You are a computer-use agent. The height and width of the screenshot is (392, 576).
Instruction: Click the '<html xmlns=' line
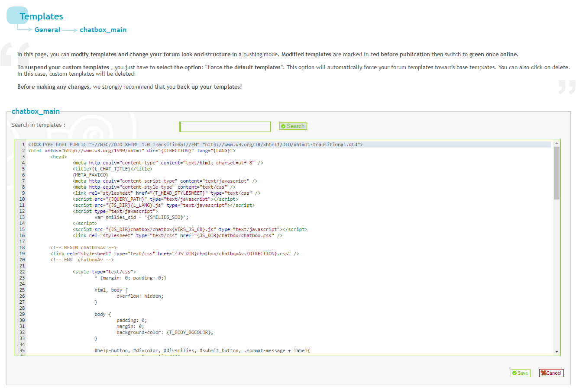point(132,151)
